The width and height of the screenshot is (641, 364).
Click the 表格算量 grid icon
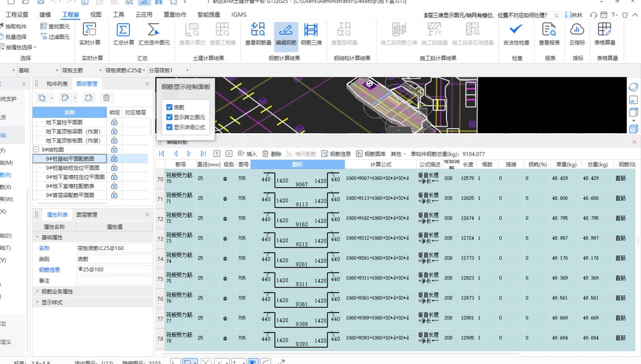pos(605,30)
